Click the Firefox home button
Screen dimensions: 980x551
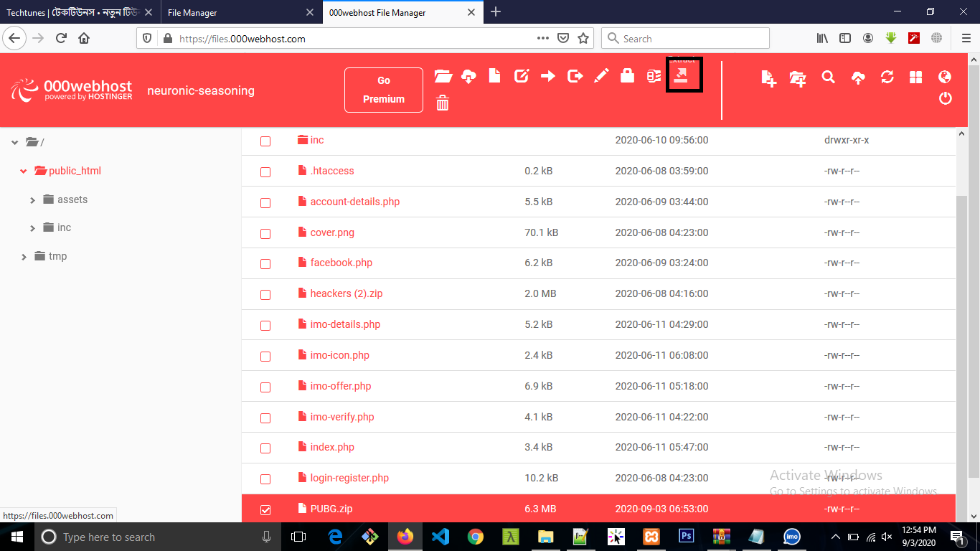[x=84, y=38]
